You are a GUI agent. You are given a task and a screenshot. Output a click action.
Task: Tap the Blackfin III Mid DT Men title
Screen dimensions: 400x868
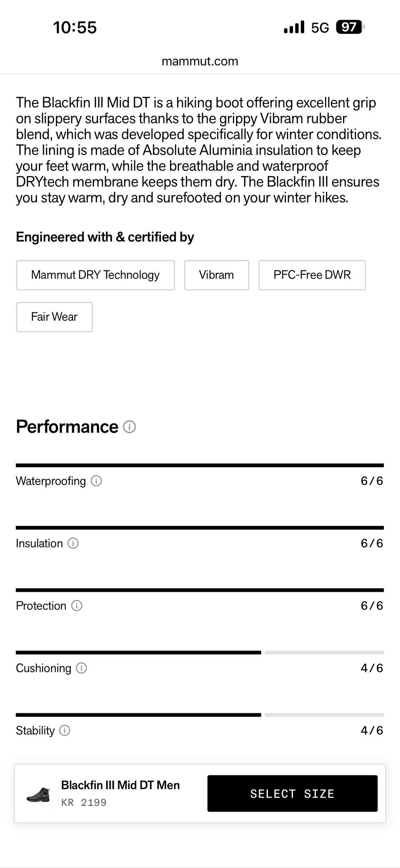(120, 785)
